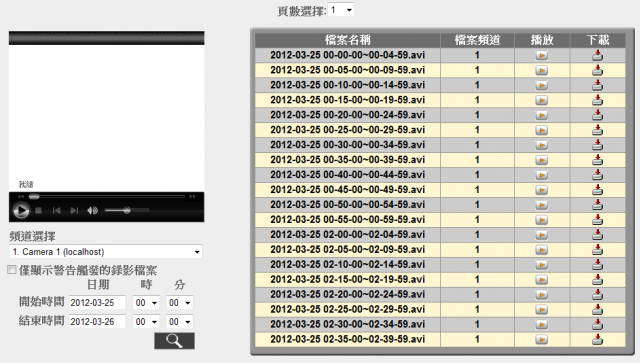Download the 02-20-00~02-24-59.avi file
The image size is (640, 363).
coord(597,294)
